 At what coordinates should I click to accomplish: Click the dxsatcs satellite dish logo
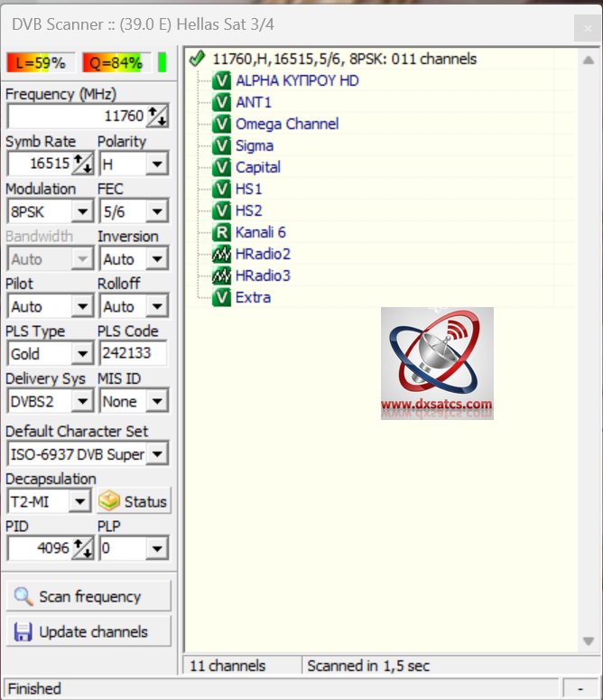[x=437, y=363]
